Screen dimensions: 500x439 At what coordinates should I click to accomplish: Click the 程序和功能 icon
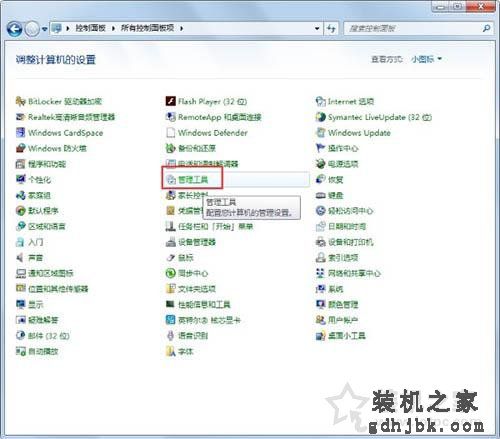[21, 164]
